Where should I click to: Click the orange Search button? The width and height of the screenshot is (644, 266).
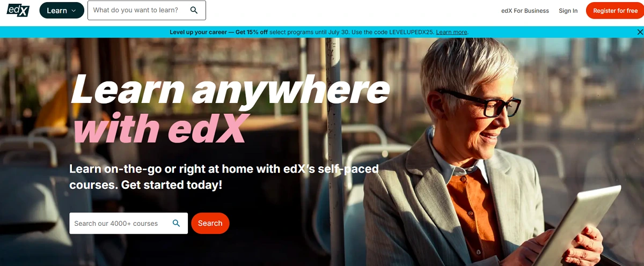point(210,223)
